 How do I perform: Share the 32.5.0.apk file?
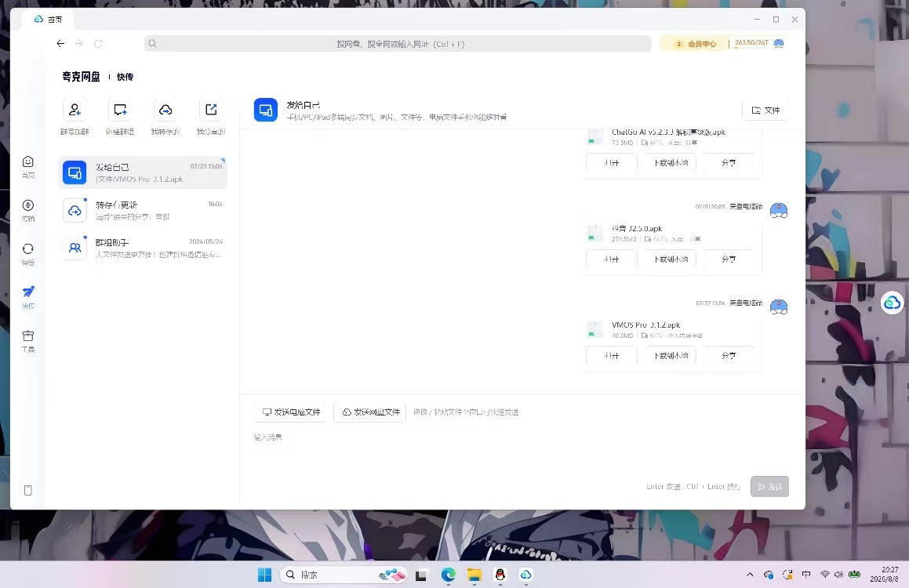729,259
